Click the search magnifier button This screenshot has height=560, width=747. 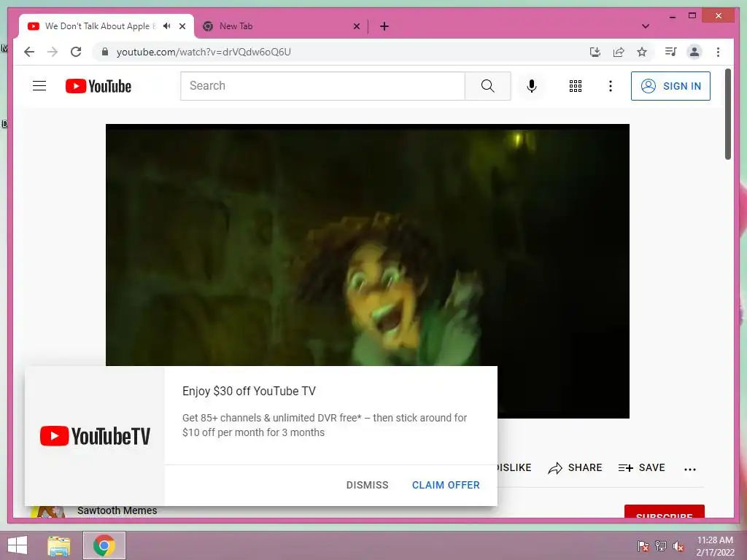(x=487, y=86)
